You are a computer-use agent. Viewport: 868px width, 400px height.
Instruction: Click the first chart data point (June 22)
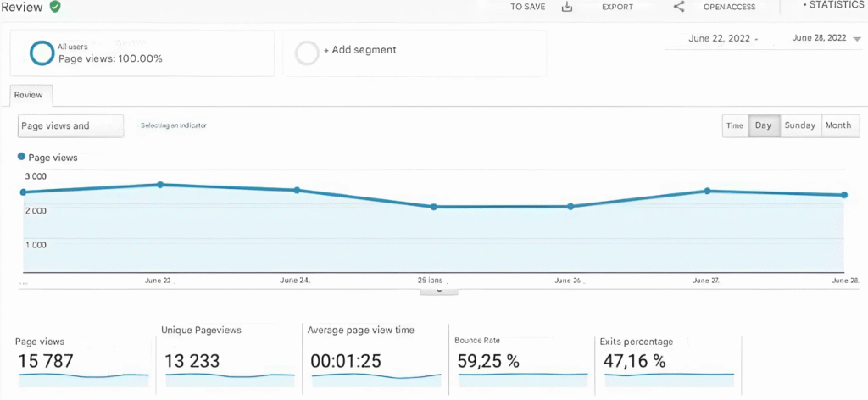[23, 192]
